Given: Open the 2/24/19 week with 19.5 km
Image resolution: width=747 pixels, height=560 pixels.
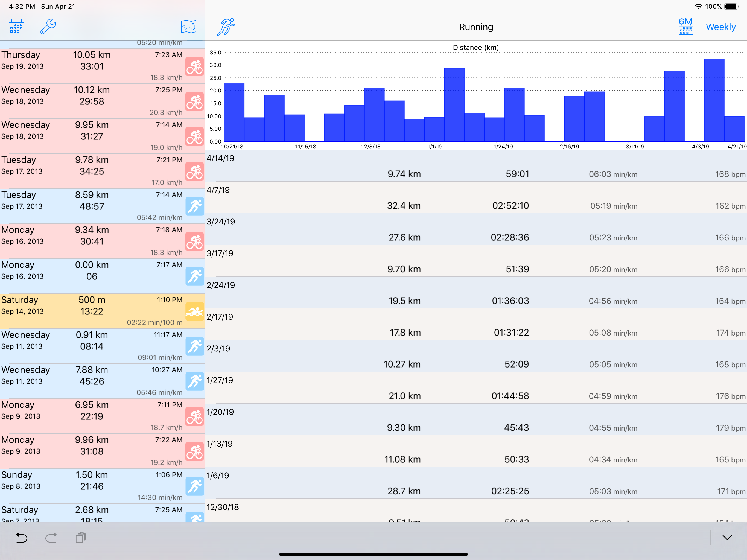Looking at the screenshot, I should click(476, 293).
